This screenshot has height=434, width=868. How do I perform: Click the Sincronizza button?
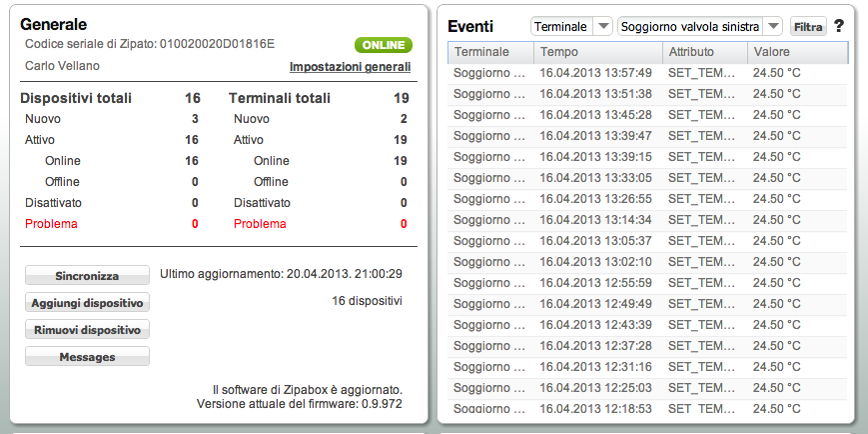(x=87, y=276)
